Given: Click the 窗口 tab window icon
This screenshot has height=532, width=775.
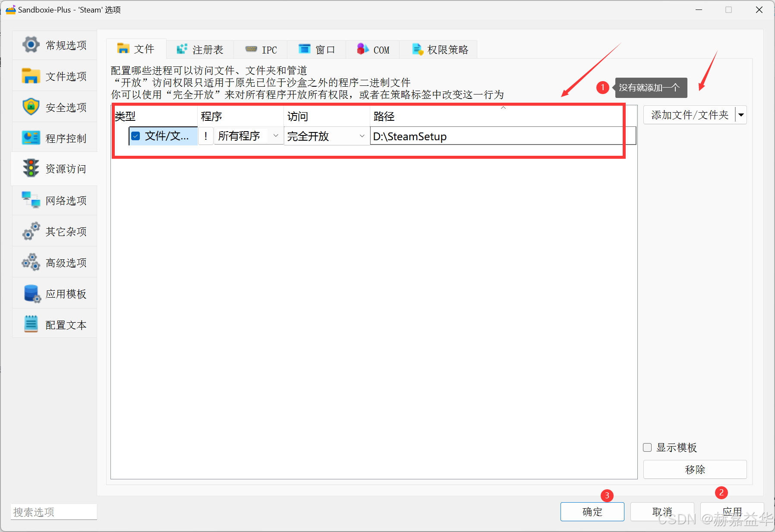Looking at the screenshot, I should click(305, 49).
